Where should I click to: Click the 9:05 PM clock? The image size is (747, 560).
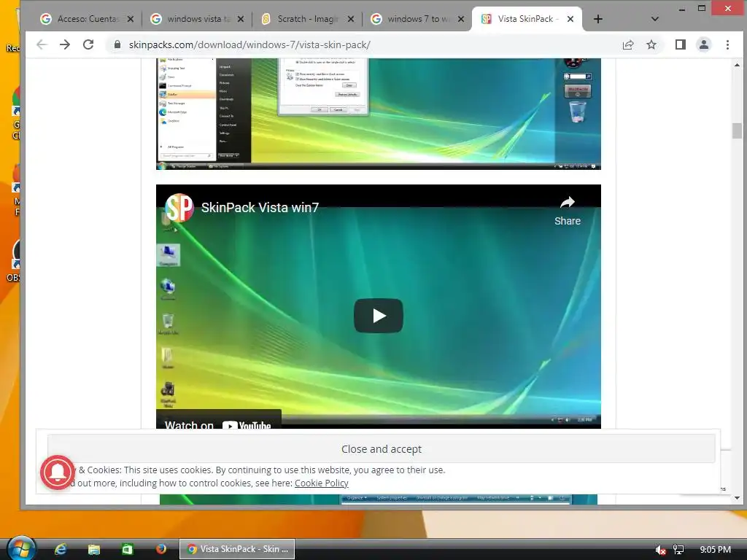(715, 550)
